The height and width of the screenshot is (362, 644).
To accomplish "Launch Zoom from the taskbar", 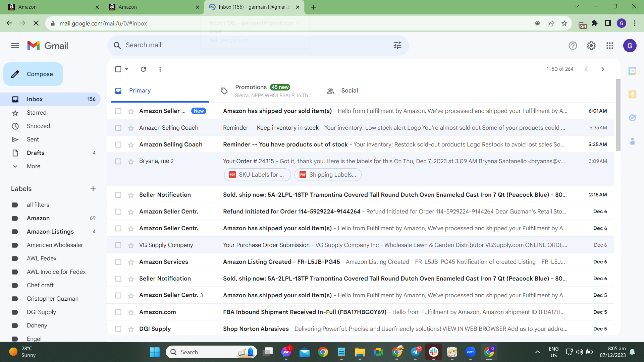I will coord(471,352).
